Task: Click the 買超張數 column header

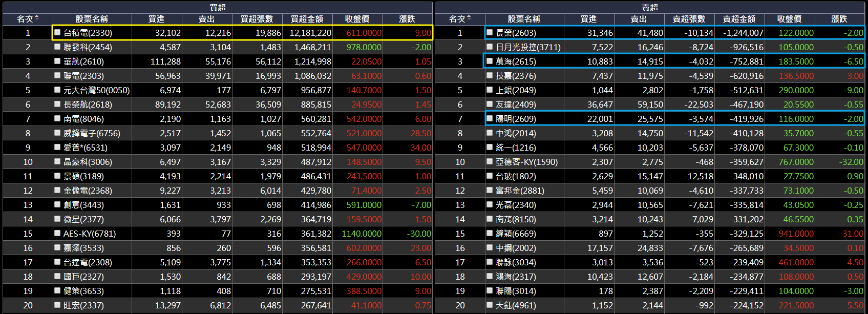Action: click(257, 19)
